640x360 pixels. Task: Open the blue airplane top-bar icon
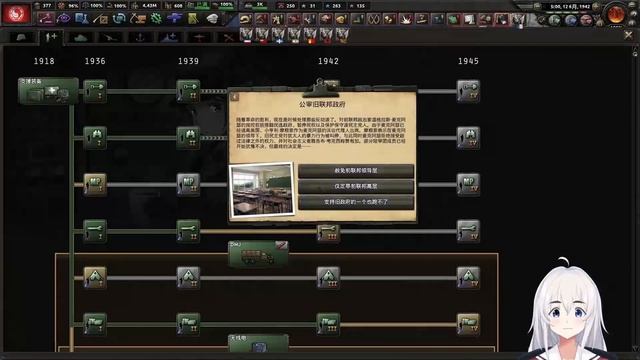pos(174,18)
